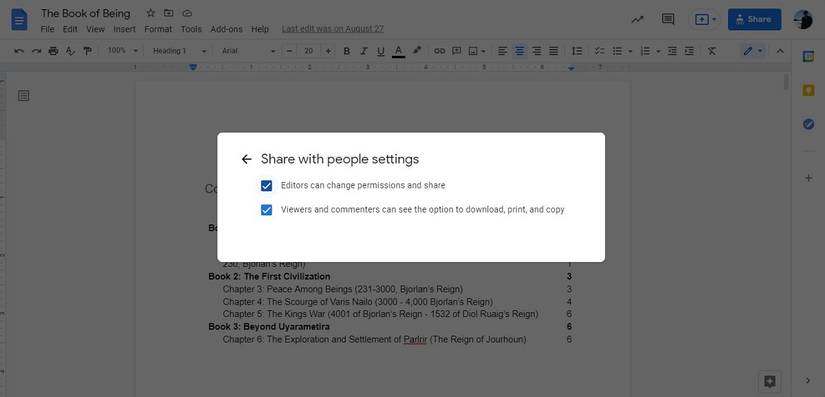825x397 pixels.
Task: Open Google Calendar side panel
Action: (809, 57)
